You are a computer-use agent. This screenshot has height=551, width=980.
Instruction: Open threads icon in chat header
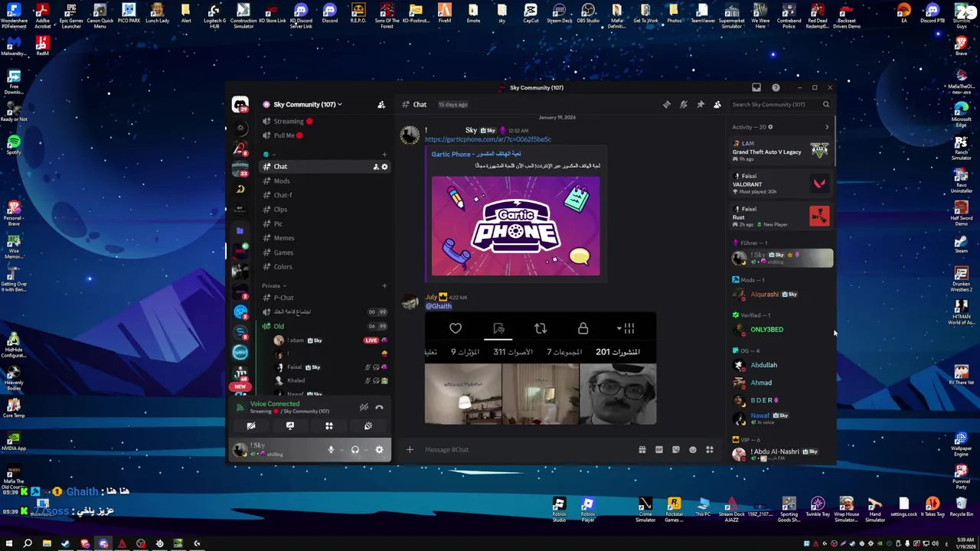tap(667, 105)
